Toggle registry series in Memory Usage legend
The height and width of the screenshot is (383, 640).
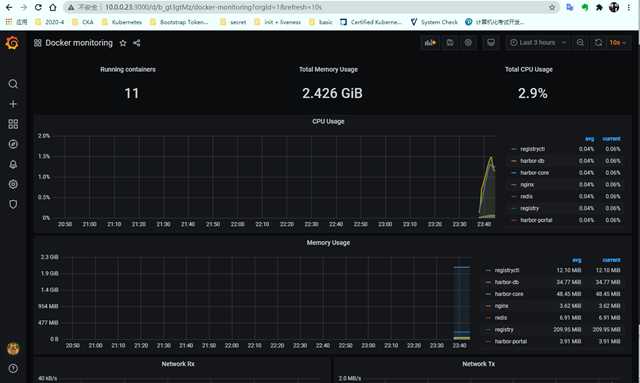coord(504,330)
